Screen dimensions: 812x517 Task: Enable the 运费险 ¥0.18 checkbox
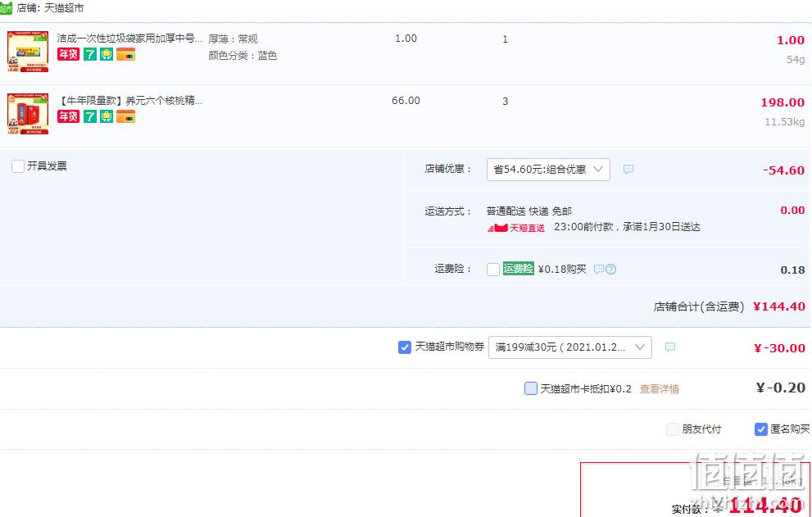click(x=493, y=270)
